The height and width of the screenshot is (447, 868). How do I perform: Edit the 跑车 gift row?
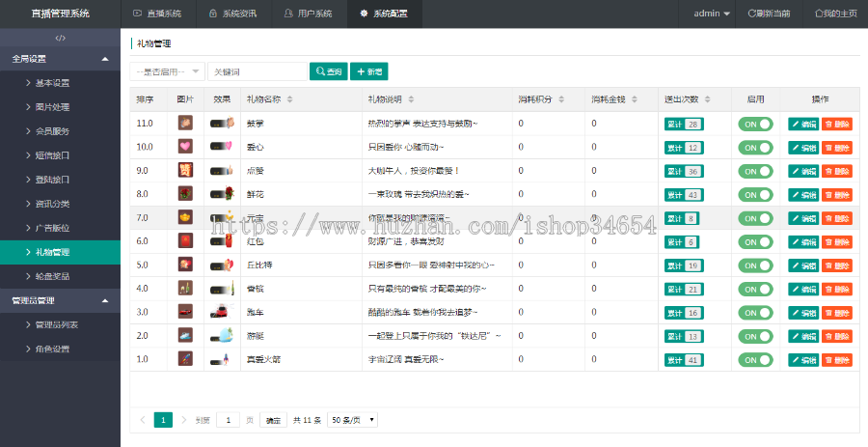click(803, 313)
